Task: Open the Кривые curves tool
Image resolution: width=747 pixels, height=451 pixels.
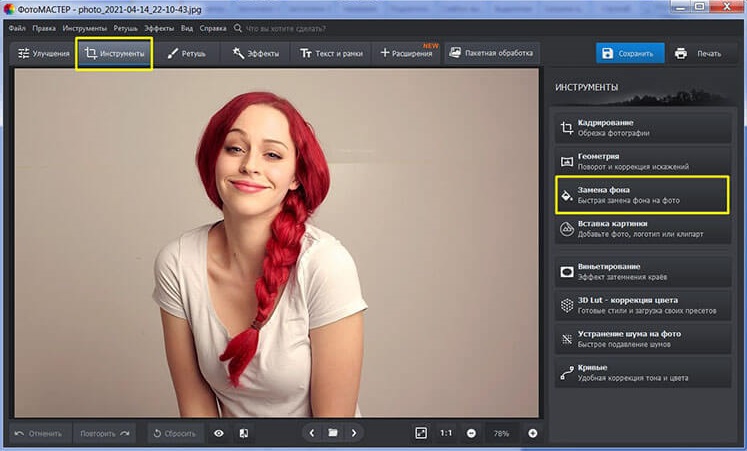Action: tap(641, 373)
